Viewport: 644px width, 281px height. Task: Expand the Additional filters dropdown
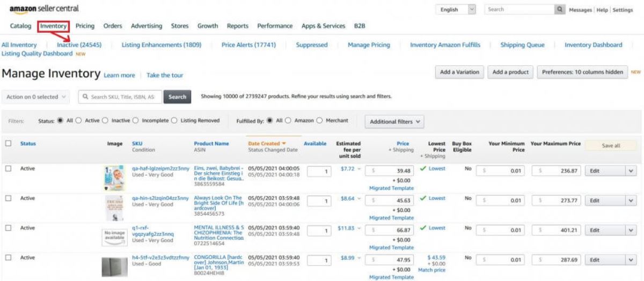[394, 122]
